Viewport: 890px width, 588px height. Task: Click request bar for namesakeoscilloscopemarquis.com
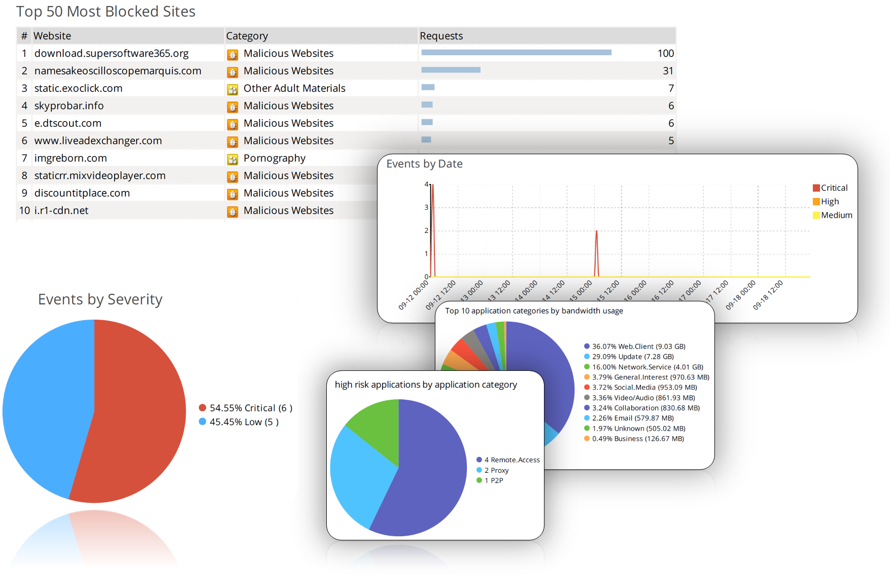click(x=451, y=70)
